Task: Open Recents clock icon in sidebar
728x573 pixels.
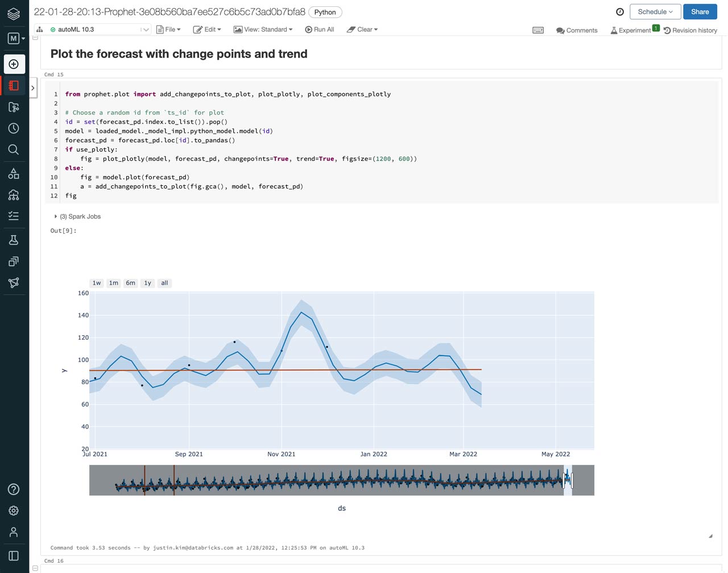Action: (x=14, y=129)
